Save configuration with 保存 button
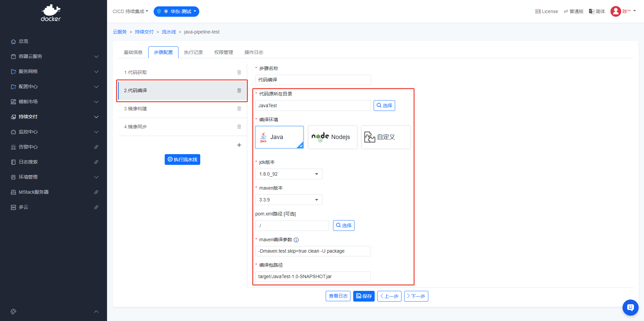The image size is (644, 321). tap(364, 296)
